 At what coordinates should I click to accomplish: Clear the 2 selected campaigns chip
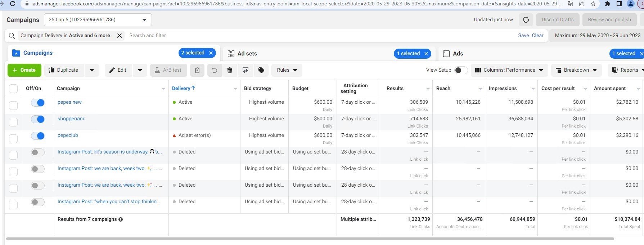pos(211,53)
